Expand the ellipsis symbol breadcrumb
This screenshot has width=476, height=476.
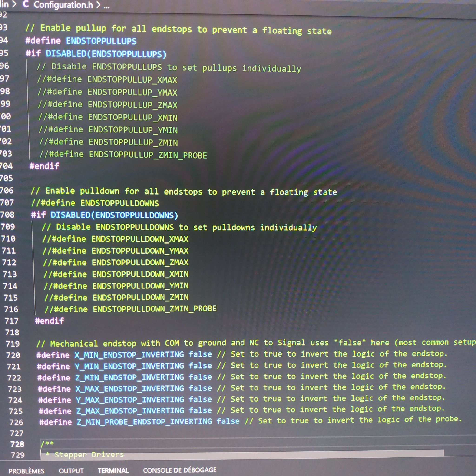(x=106, y=6)
